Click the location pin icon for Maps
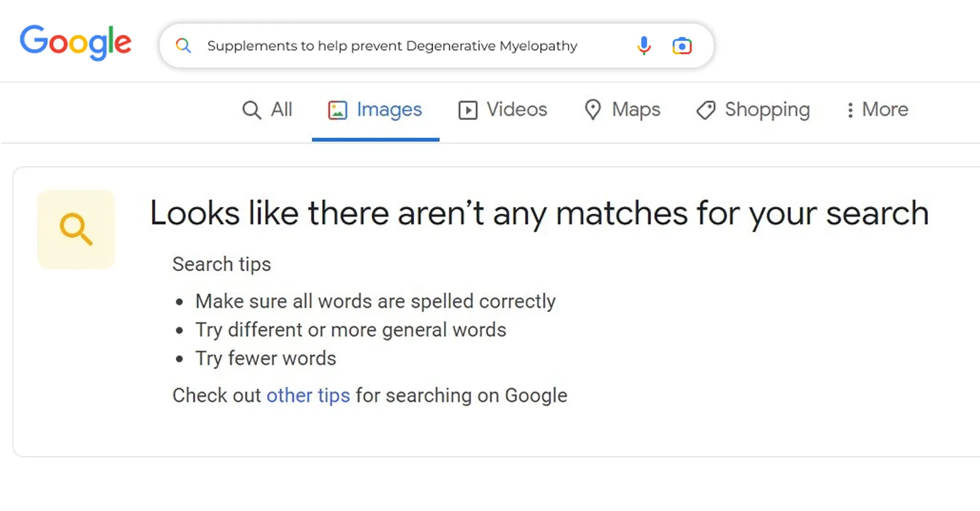 pos(592,110)
